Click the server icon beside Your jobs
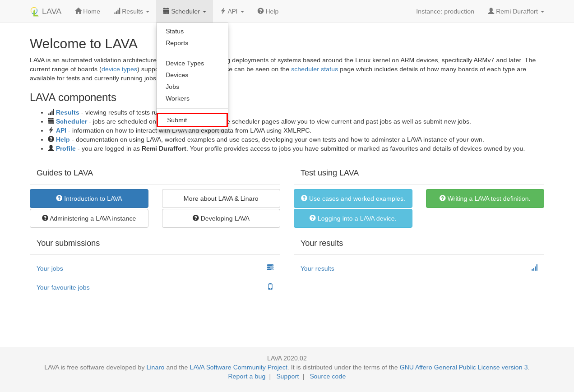Image resolution: width=574 pixels, height=392 pixels. (x=270, y=267)
